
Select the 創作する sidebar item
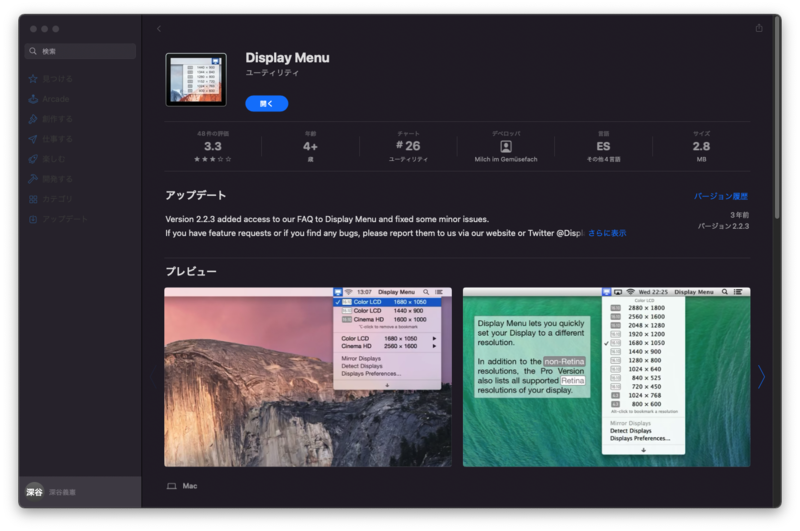tap(51, 119)
